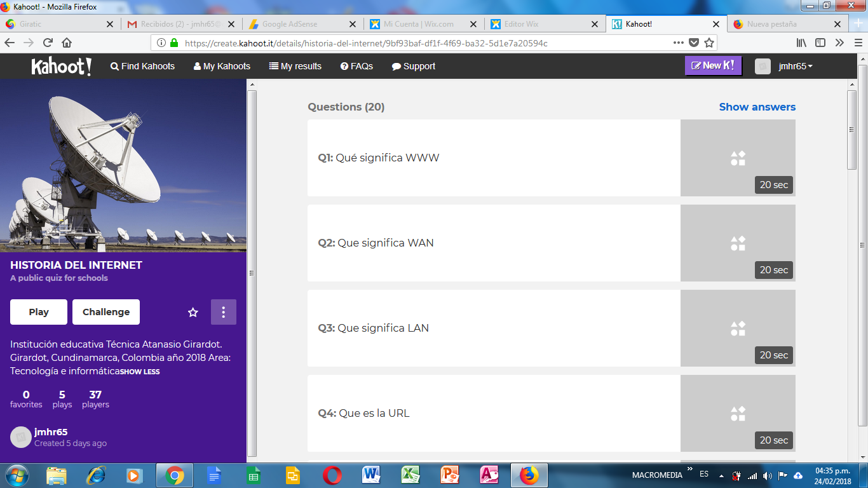Close the Editor Wix tab
Image resolution: width=868 pixels, height=488 pixels.
click(x=594, y=24)
